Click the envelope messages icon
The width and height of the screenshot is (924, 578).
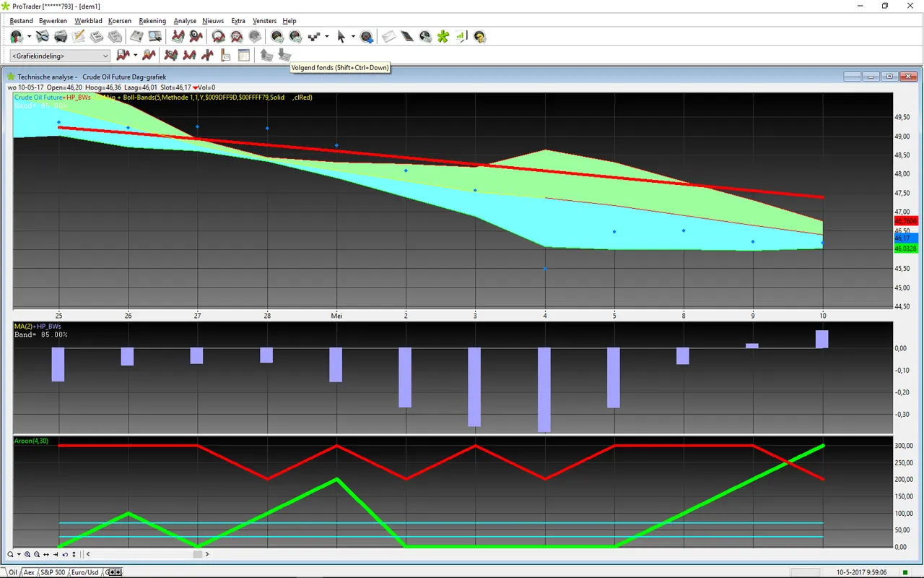(389, 36)
